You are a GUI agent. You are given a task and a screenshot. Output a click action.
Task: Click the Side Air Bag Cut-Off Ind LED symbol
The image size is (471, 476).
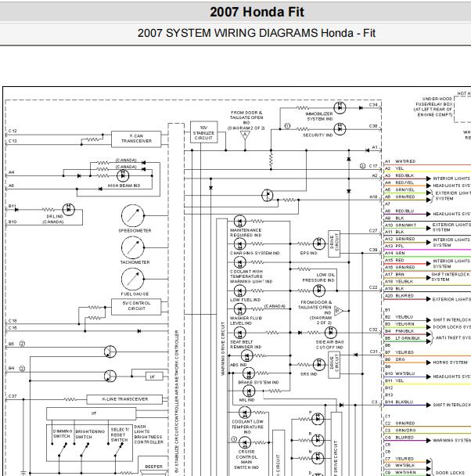point(331,333)
